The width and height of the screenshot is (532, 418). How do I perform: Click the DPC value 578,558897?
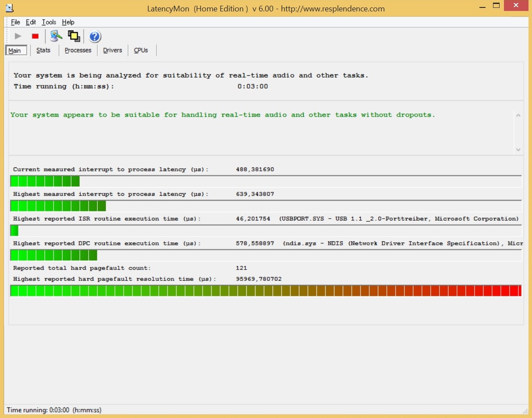pos(255,243)
